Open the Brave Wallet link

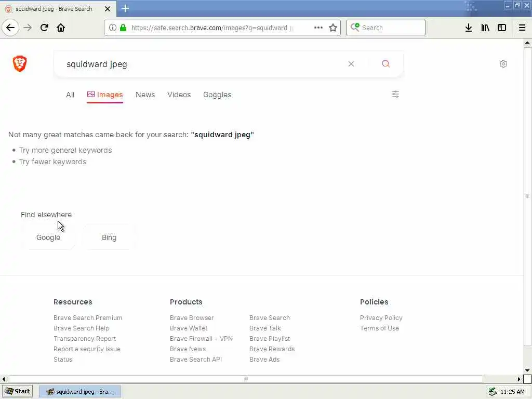click(x=189, y=328)
